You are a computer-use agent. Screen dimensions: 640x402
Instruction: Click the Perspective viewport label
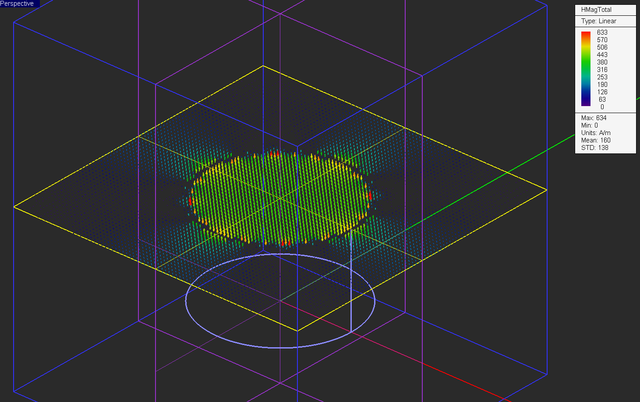point(19,4)
